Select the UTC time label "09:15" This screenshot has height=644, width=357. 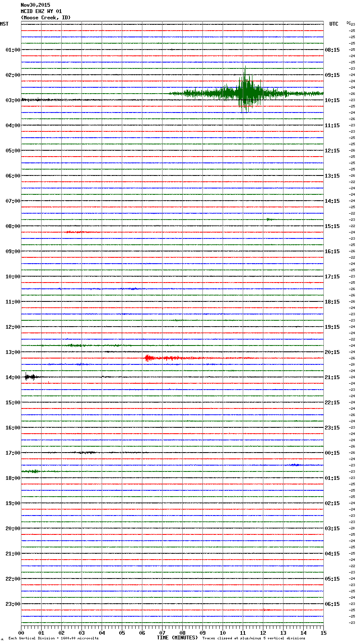tap(332, 75)
